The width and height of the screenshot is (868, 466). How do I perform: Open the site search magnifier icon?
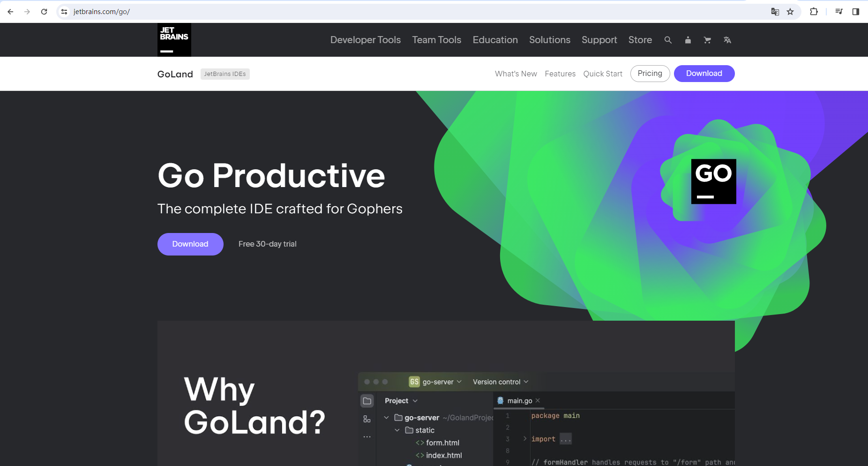click(x=668, y=40)
